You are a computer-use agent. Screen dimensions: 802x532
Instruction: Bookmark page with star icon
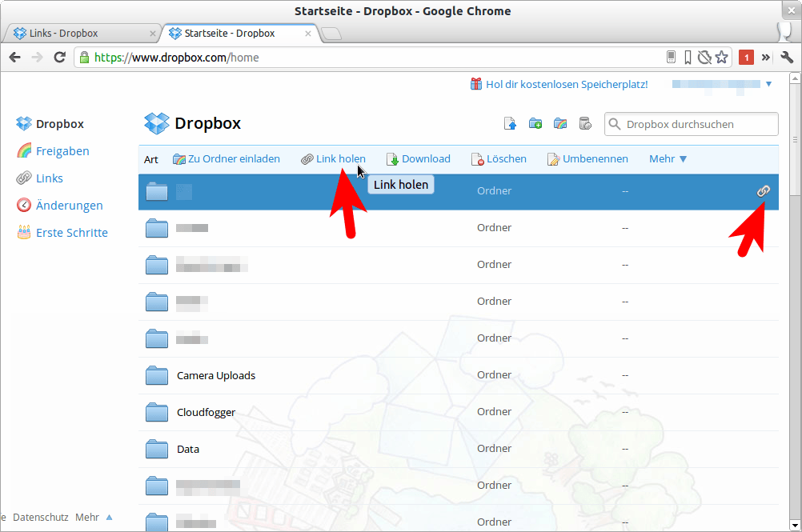722,58
